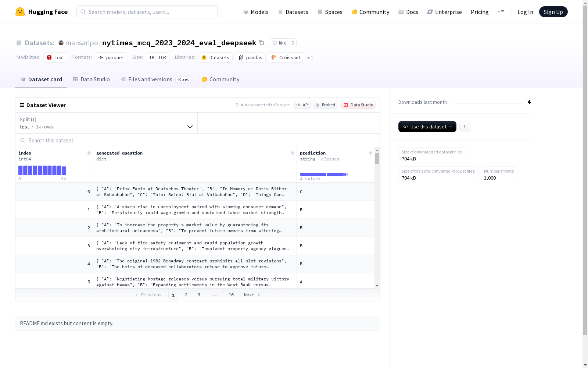Show the +1 additional libraries
Screen dimensions: 588x368
tap(310, 57)
